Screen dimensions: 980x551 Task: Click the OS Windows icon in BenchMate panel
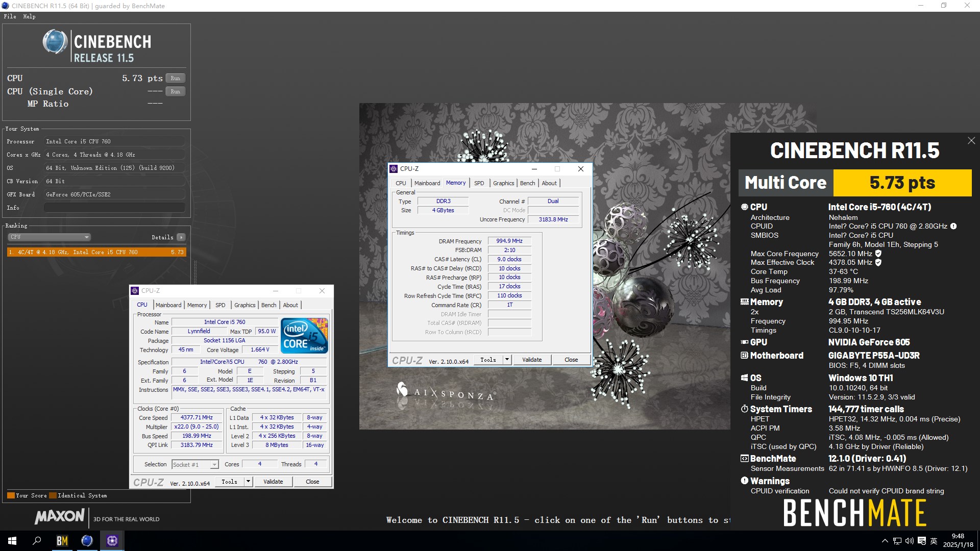745,378
